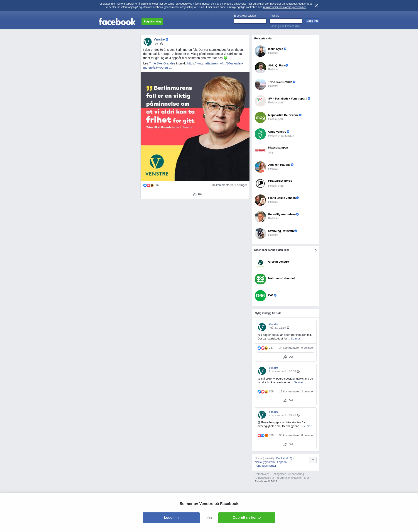This screenshot has width=418, height=532.
Task: Open the Piratpartiet Norge logo
Action: point(260,183)
